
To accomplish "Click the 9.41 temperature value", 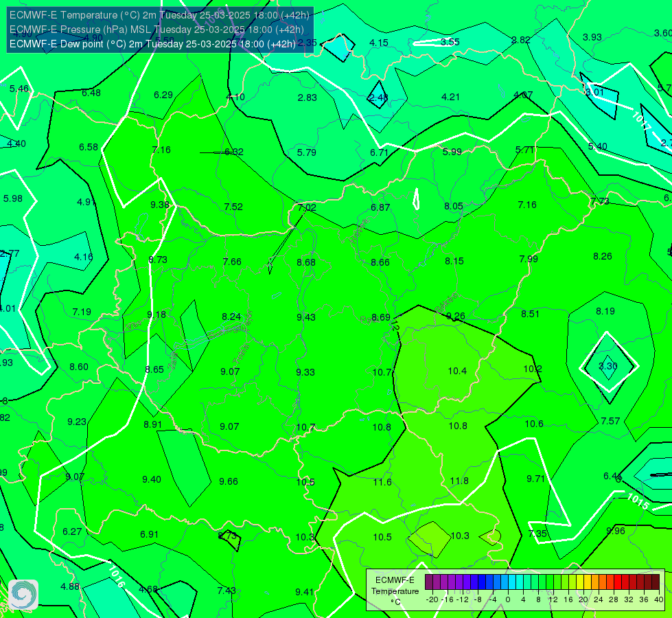I will click(304, 592).
